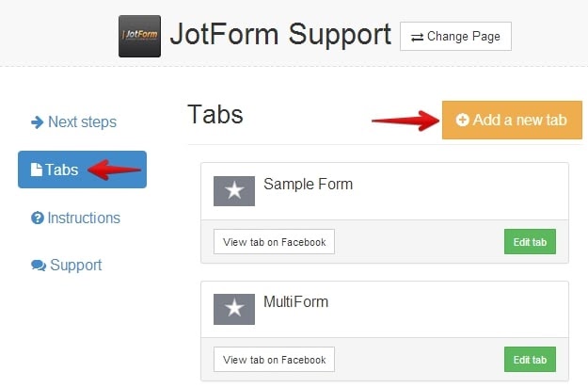Click the Tabs file icon
Viewport: 588px width, 388px height.
37,170
